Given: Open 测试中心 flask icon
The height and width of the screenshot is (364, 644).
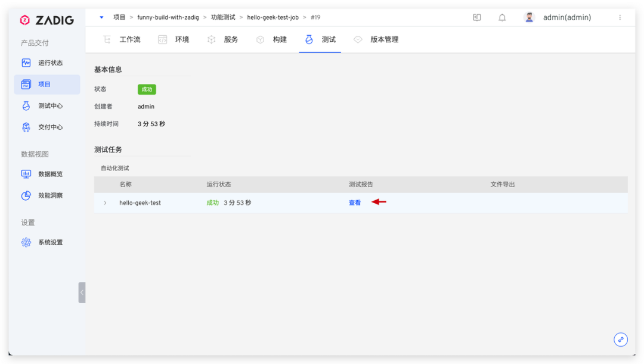Looking at the screenshot, I should click(x=26, y=106).
